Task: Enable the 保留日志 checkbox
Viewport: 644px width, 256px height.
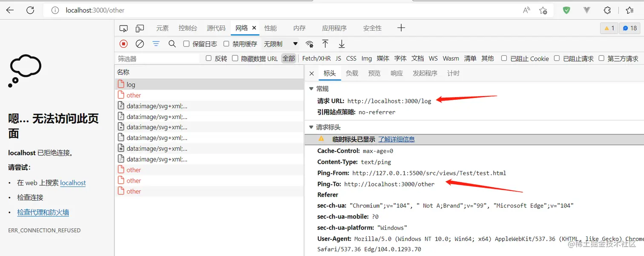Action: [x=186, y=44]
